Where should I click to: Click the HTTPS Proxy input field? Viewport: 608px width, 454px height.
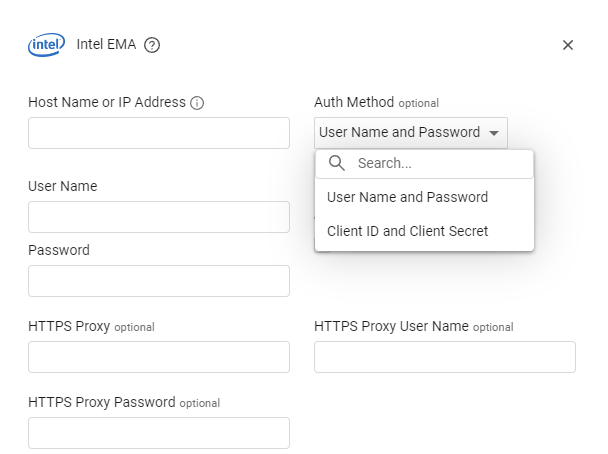159,357
